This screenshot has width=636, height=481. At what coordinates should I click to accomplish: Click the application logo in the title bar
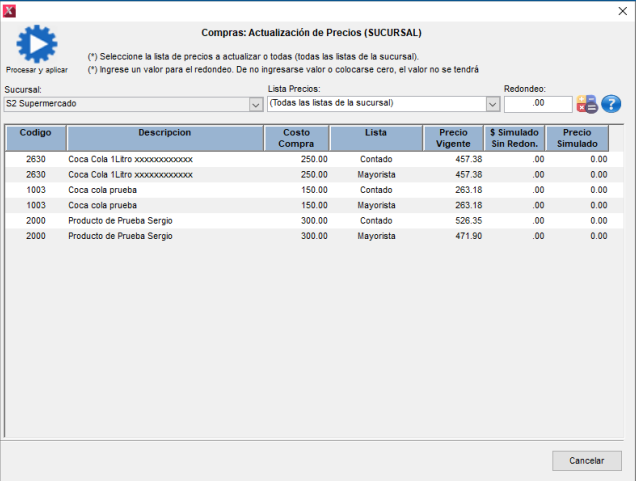point(10,9)
